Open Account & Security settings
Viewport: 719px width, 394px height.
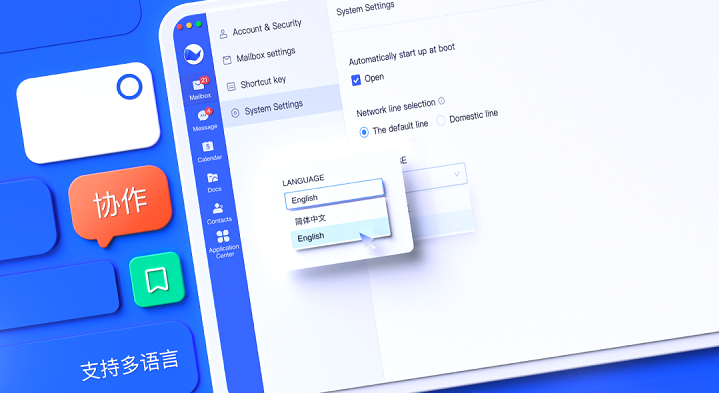[x=267, y=28]
